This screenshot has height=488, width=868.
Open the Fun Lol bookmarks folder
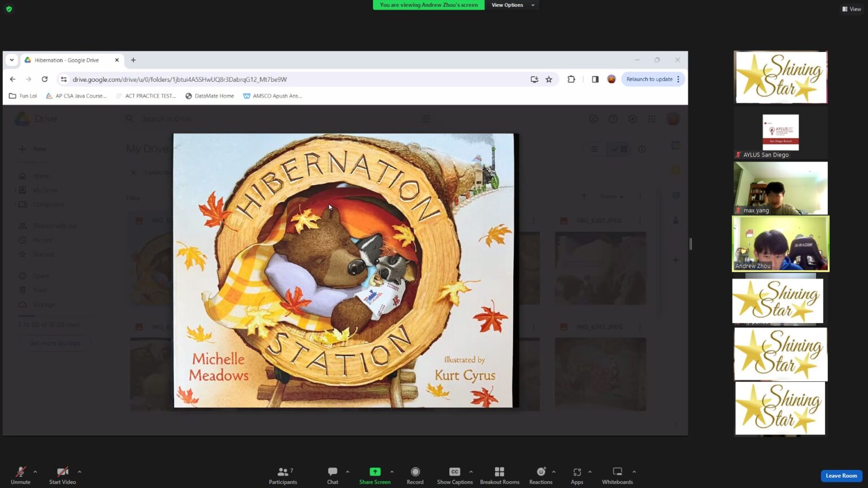tap(23, 96)
